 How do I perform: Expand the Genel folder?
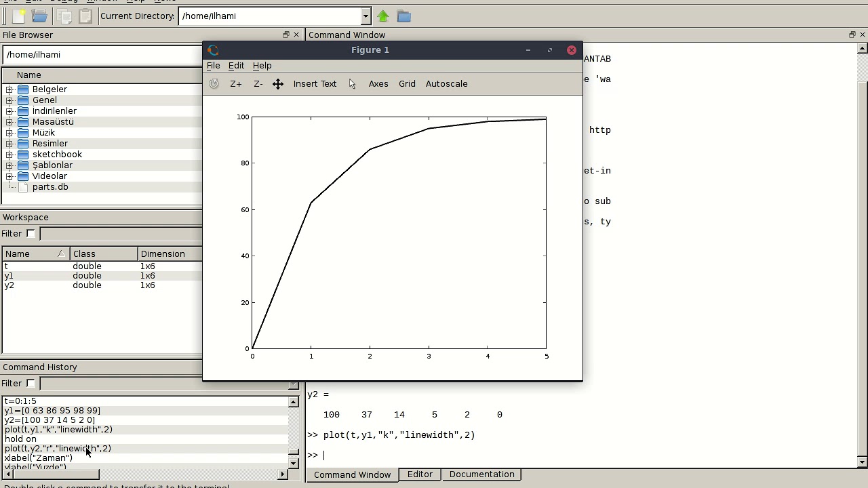(x=9, y=100)
